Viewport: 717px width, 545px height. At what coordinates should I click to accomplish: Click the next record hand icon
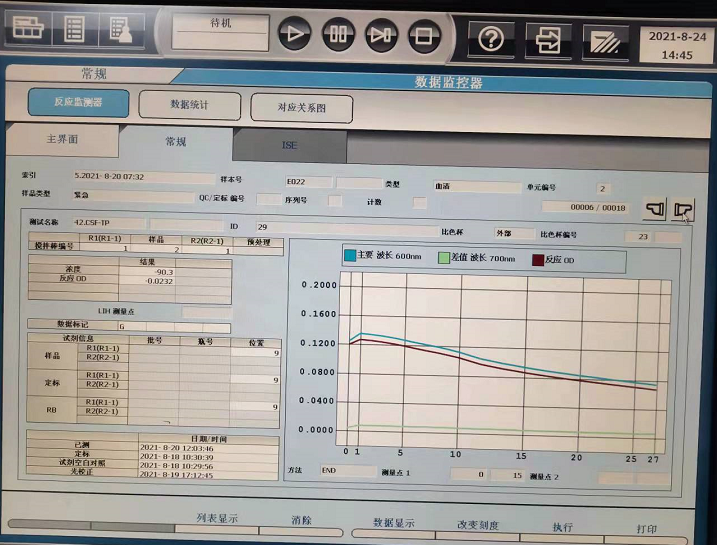tap(683, 210)
